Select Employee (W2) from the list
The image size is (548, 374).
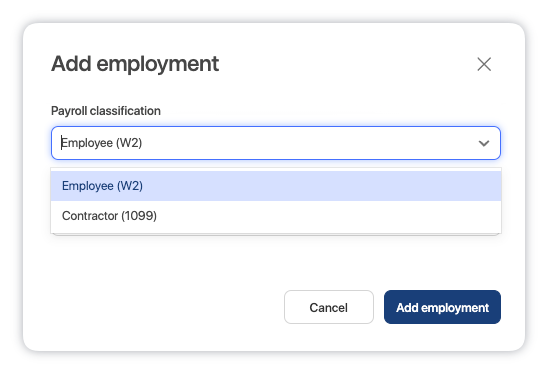click(x=276, y=186)
